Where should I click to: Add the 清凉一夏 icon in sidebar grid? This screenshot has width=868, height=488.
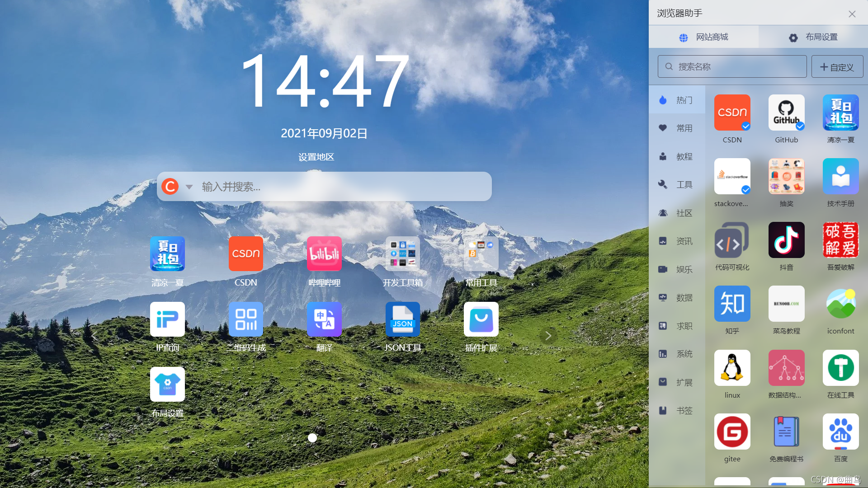[840, 113]
